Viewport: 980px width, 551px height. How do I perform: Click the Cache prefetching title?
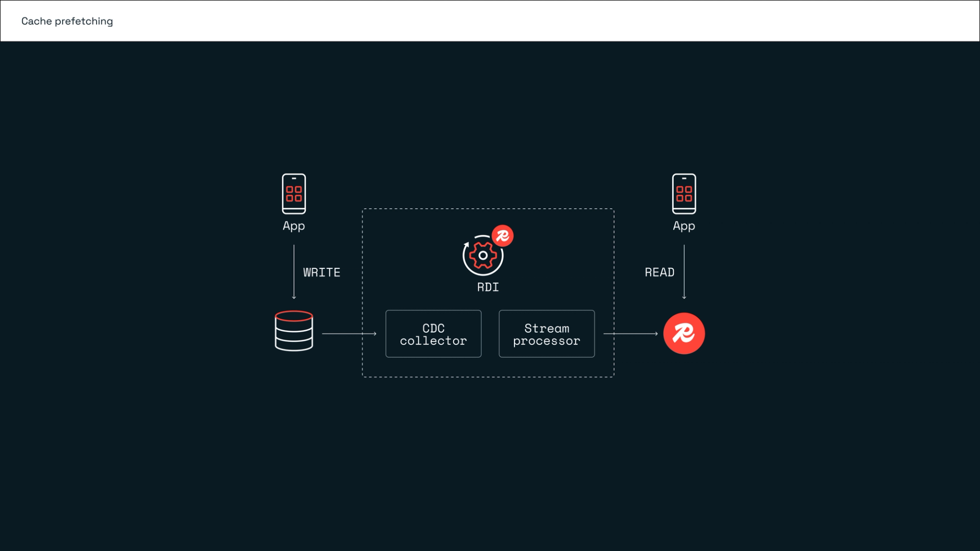67,21
